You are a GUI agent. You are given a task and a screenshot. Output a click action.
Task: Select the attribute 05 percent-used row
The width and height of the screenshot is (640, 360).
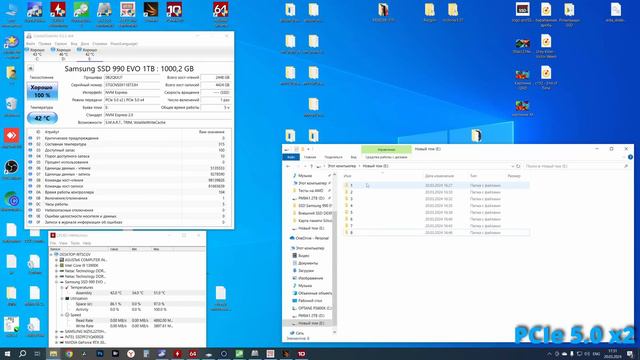128,162
